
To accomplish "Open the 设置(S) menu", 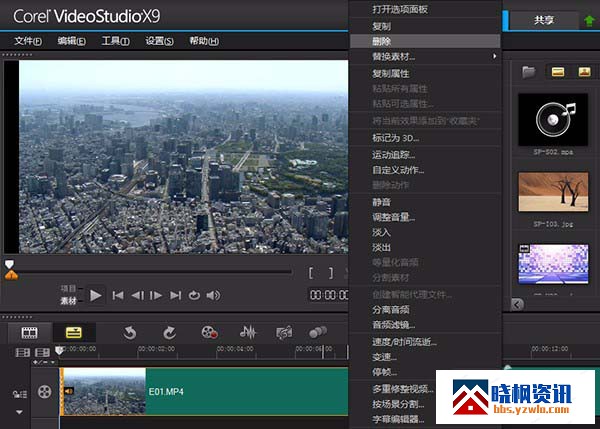I will point(159,41).
